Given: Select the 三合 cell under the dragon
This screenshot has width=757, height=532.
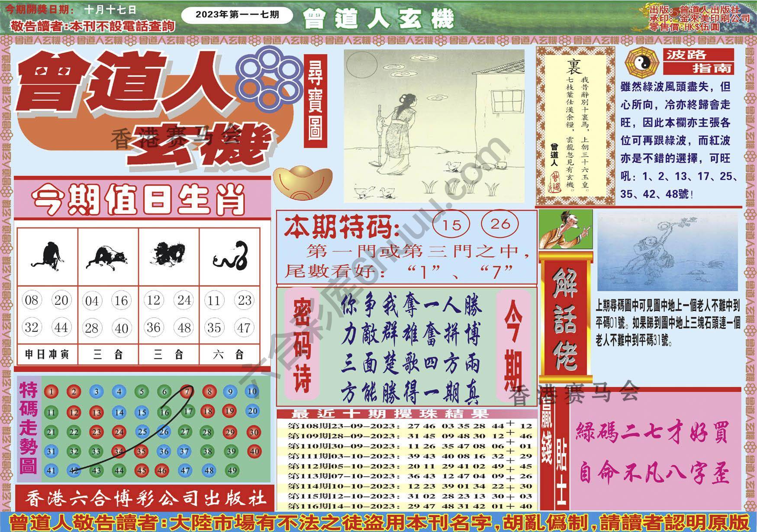Looking at the screenshot, I should click(x=169, y=355).
